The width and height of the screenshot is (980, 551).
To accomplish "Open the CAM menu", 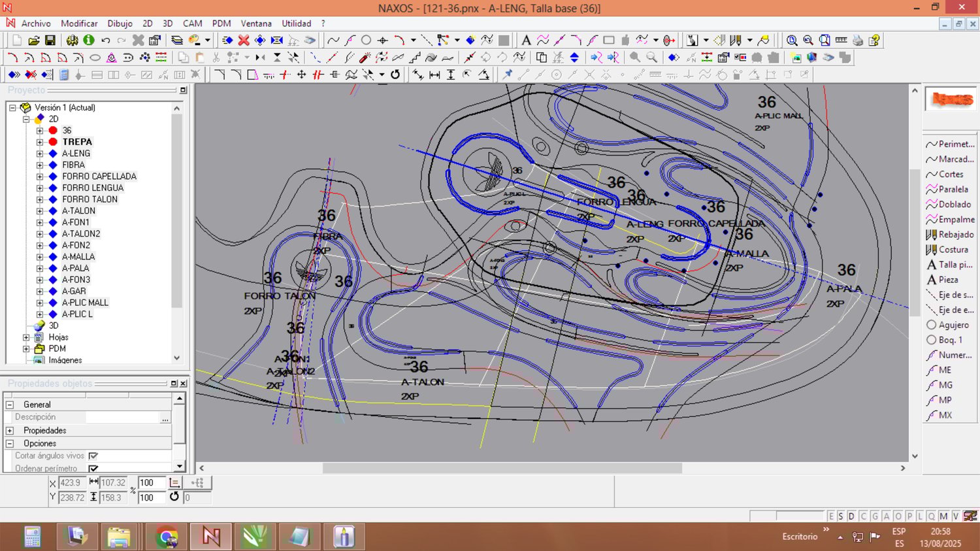I will coord(192,24).
